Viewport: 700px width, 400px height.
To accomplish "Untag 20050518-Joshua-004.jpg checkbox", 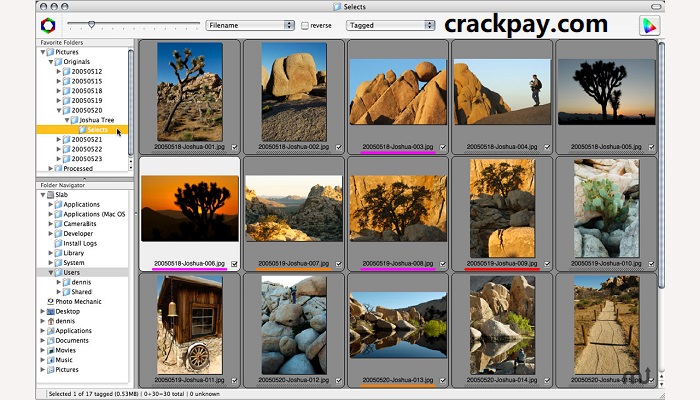I will tap(547, 147).
